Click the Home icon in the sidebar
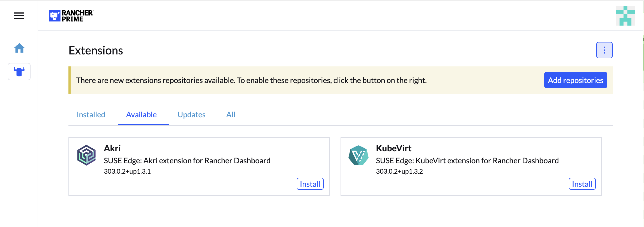The image size is (644, 227). [19, 48]
